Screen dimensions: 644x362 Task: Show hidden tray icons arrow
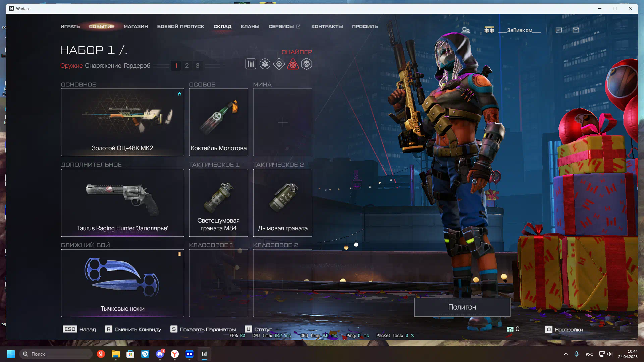click(x=566, y=354)
